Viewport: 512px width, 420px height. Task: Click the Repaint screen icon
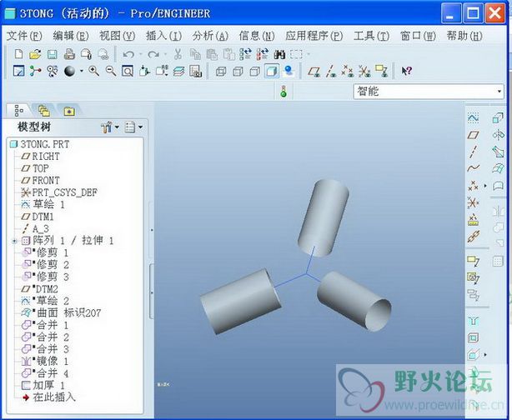(18, 71)
